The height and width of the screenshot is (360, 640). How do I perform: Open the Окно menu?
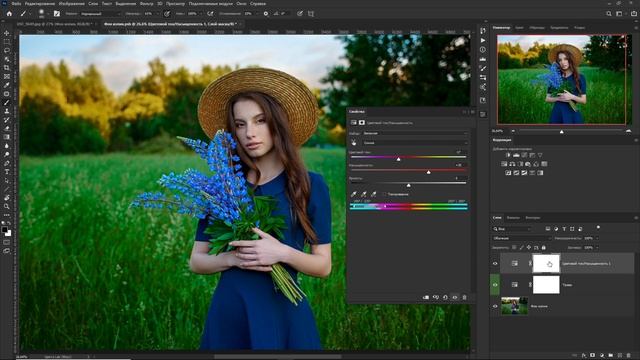[241, 3]
